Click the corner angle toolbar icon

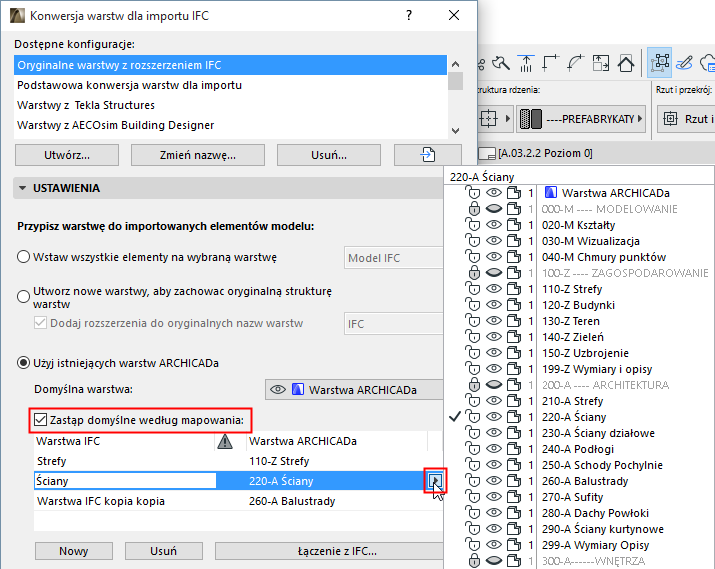pos(550,63)
